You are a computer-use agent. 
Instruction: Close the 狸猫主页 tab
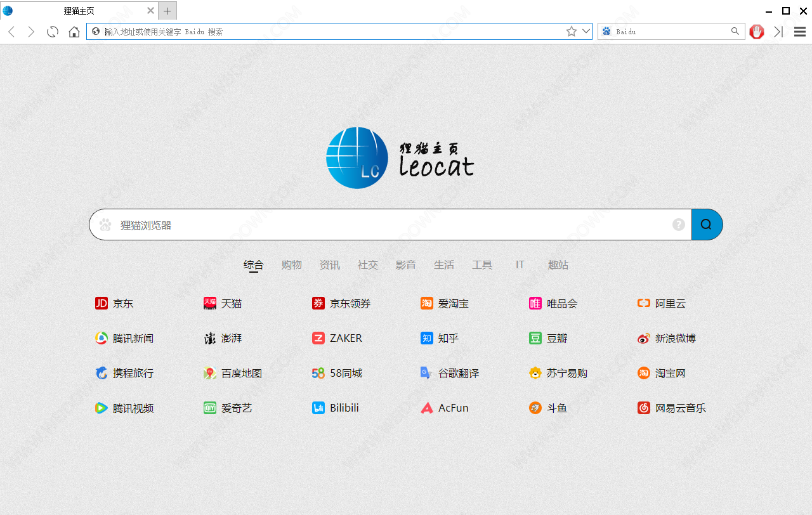150,11
